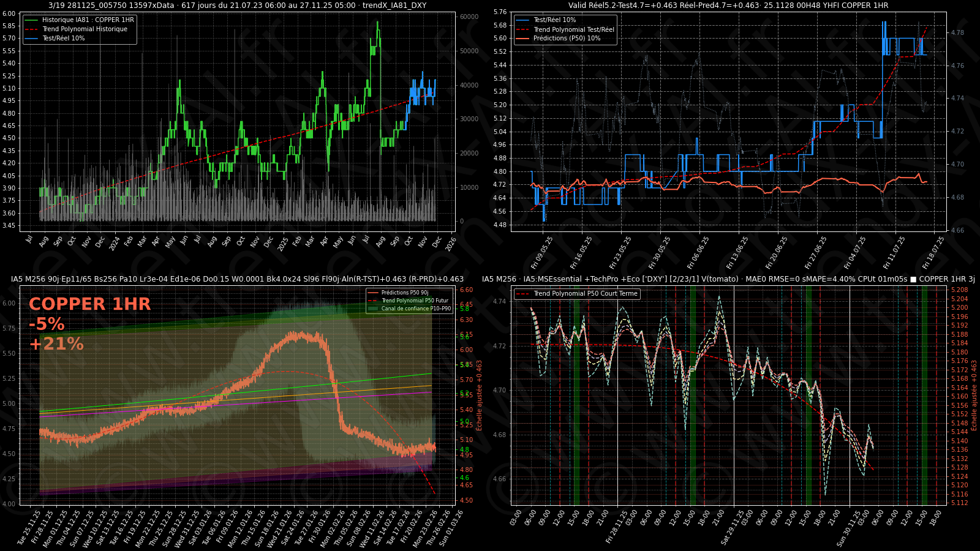Click Trend Polynomial Test/Réel legend entry
This screenshot has height=551, width=980.
(573, 29)
